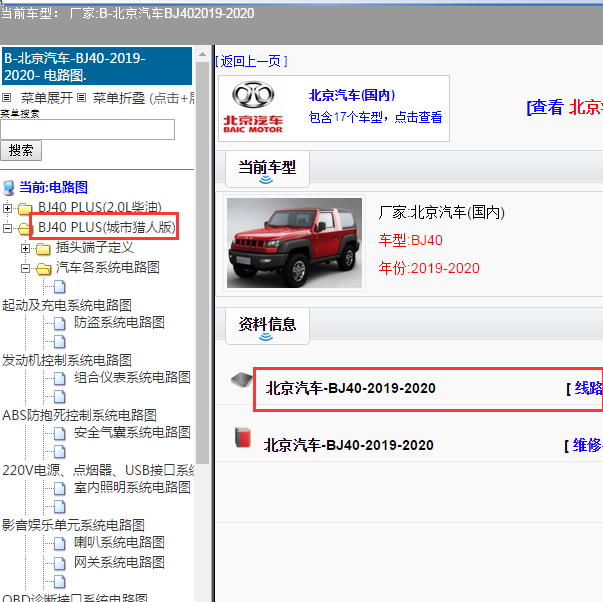Select 当前:电路图 root node
The width and height of the screenshot is (603, 602).
click(x=53, y=187)
